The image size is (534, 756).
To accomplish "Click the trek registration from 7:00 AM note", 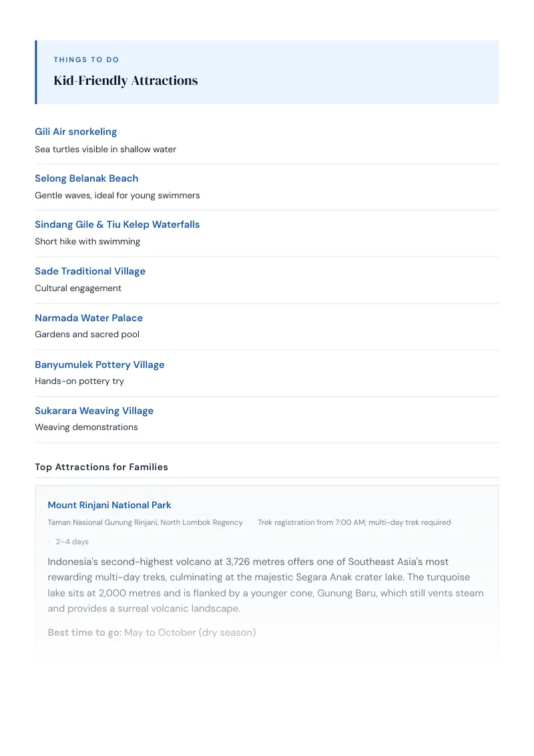I will pyautogui.click(x=354, y=522).
